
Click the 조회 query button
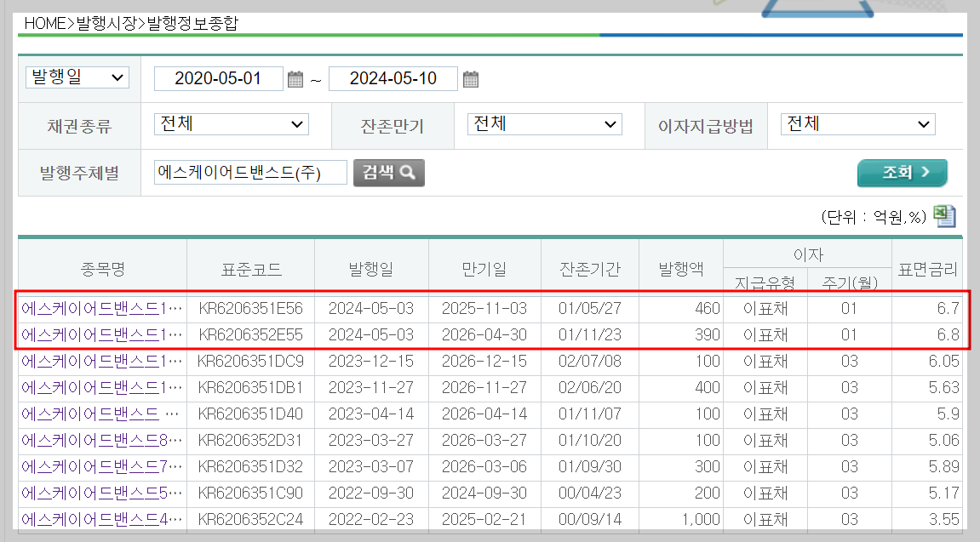pos(903,173)
